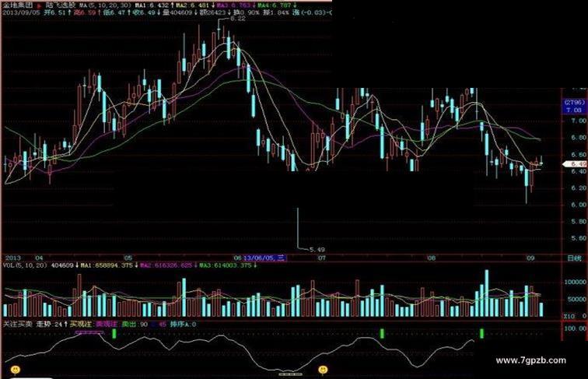The width and height of the screenshot is (588, 379).
Task: Click month 08 on the time axis
Action: click(x=432, y=258)
